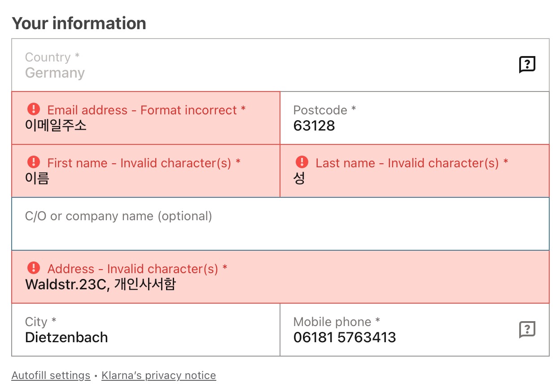The image size is (556, 392).
Task: Click the Country field help icon
Action: (x=527, y=65)
